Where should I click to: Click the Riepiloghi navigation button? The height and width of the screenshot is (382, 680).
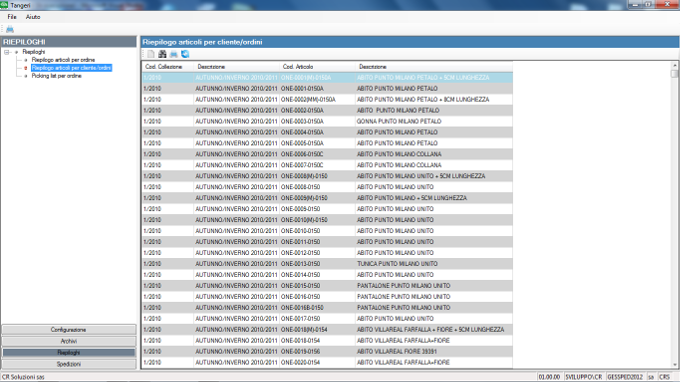pos(69,353)
